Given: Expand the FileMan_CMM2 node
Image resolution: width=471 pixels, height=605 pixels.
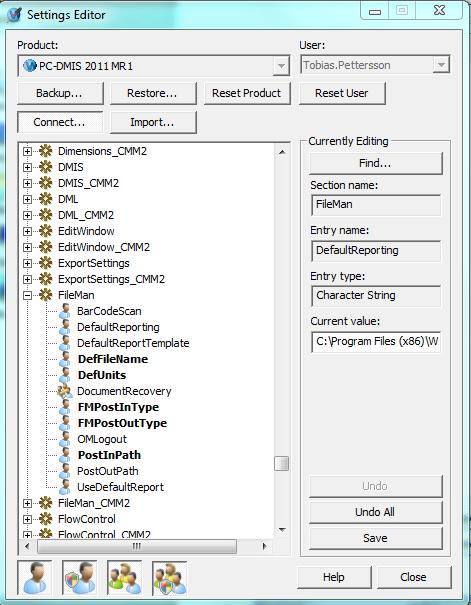Looking at the screenshot, I should pos(27,504).
